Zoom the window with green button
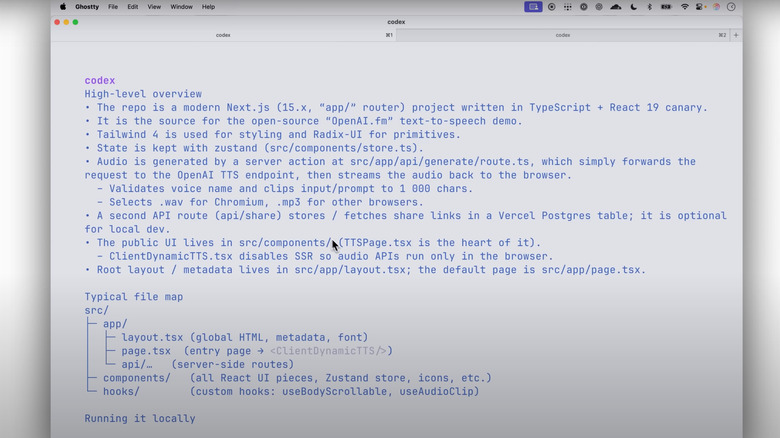 pyautogui.click(x=75, y=22)
